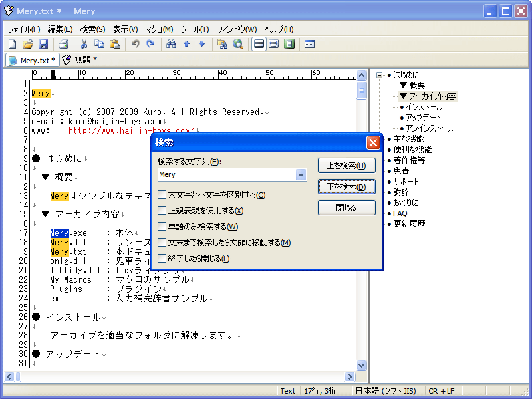Click the vertical scrollbar down arrow

[x=361, y=365]
